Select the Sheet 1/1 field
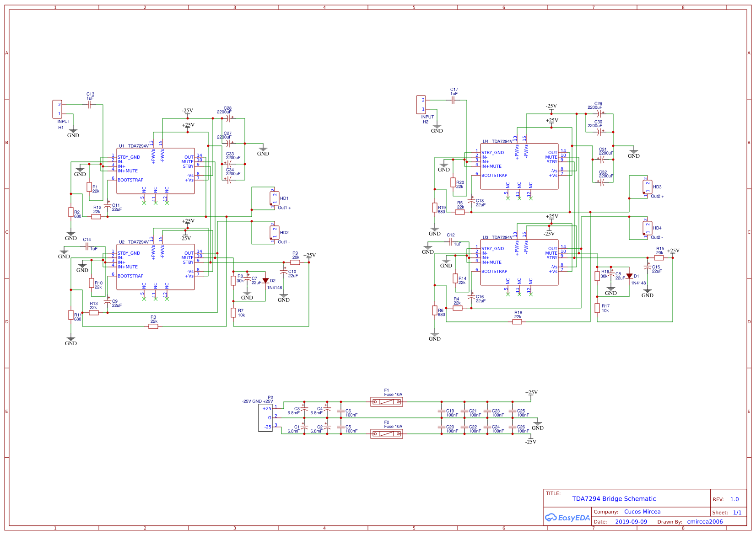The image size is (756, 535). [x=727, y=512]
